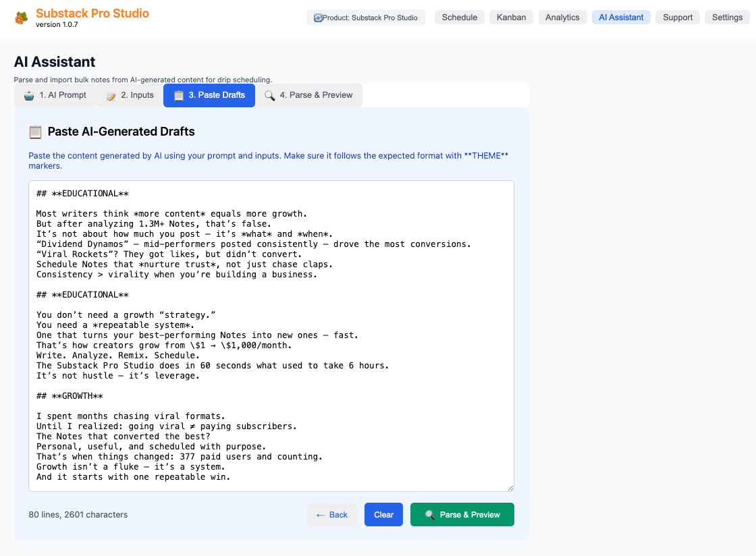Click the ## **GROWTH** heading line

[70, 396]
